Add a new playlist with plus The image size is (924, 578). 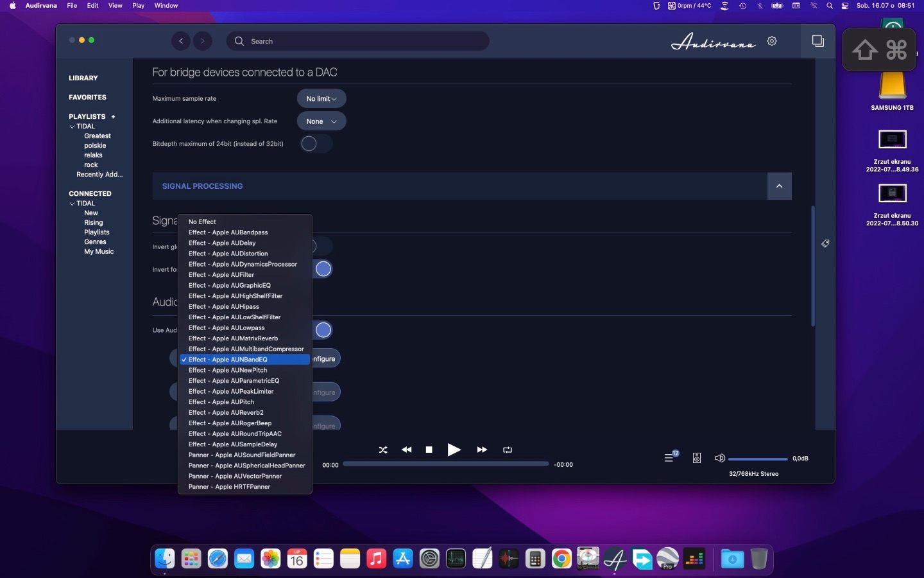(113, 117)
